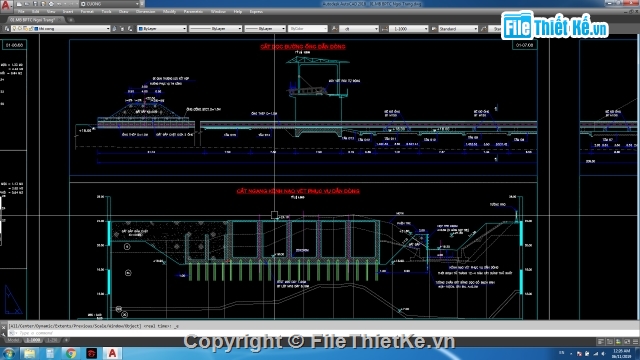The image size is (640, 360).
Task: Click the Dimension Style icon beside 1-1000
Action: point(384,29)
